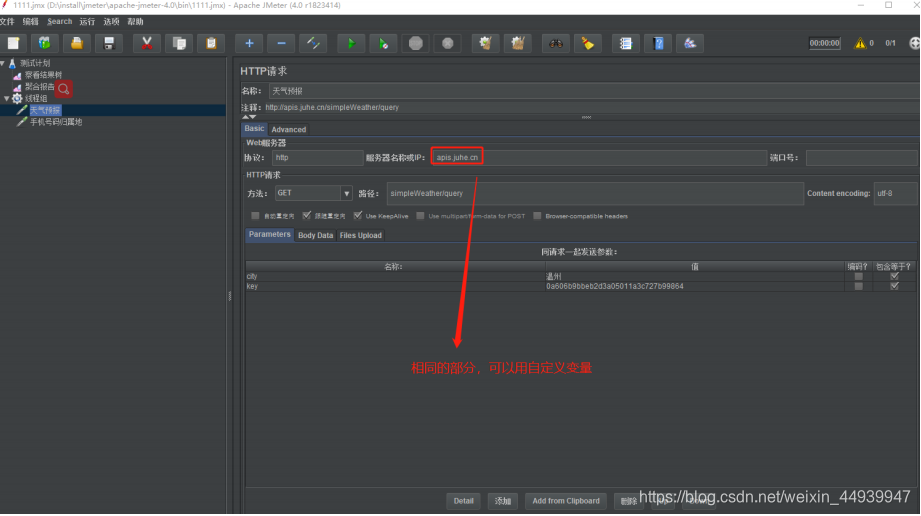Switch to the Files Upload tab

(x=361, y=235)
